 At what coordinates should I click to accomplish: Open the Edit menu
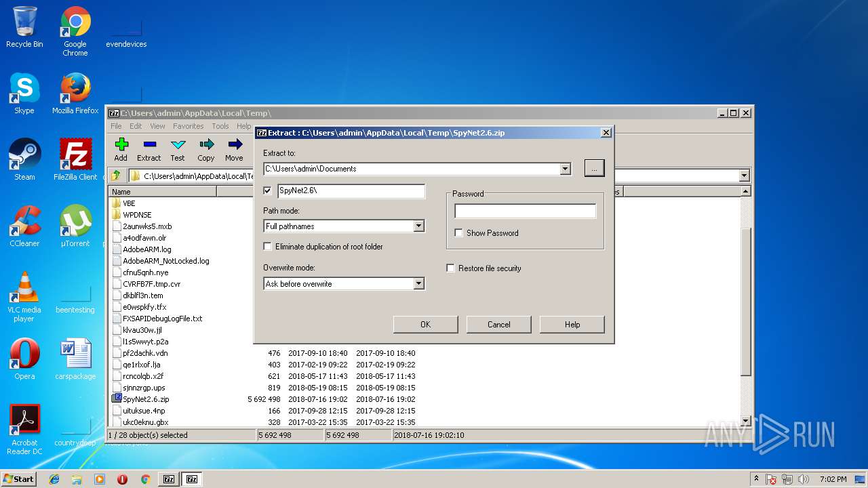(x=136, y=126)
